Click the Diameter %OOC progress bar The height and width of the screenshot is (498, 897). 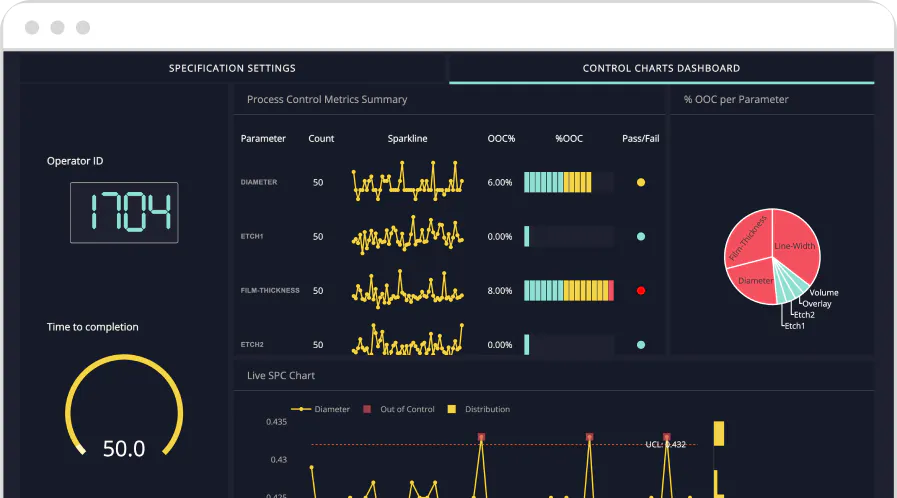569,182
